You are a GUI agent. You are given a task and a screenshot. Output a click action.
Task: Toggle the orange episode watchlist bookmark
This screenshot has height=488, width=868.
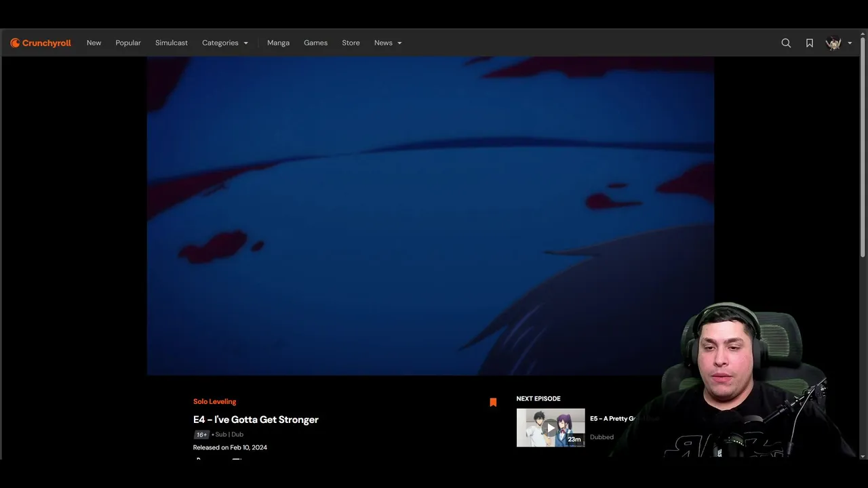point(493,403)
